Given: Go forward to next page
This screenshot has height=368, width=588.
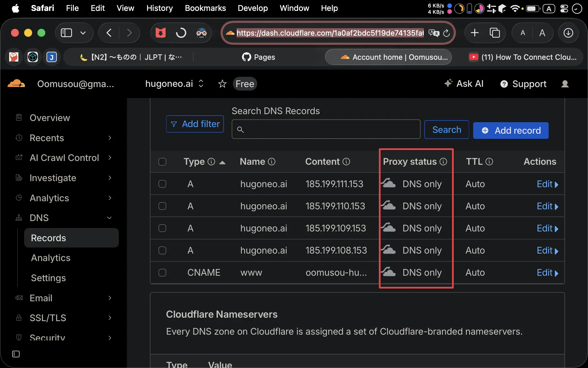Looking at the screenshot, I should click(129, 33).
